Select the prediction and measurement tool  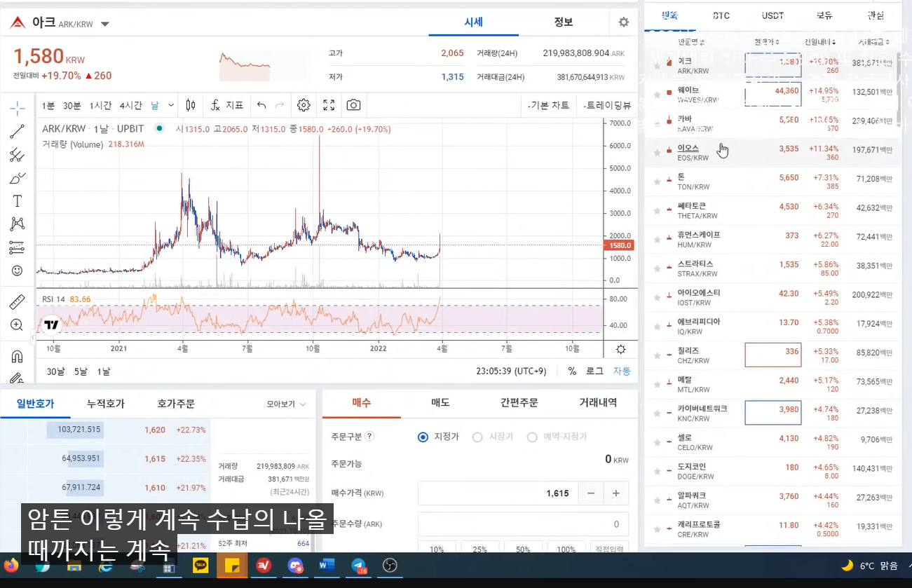(18, 247)
